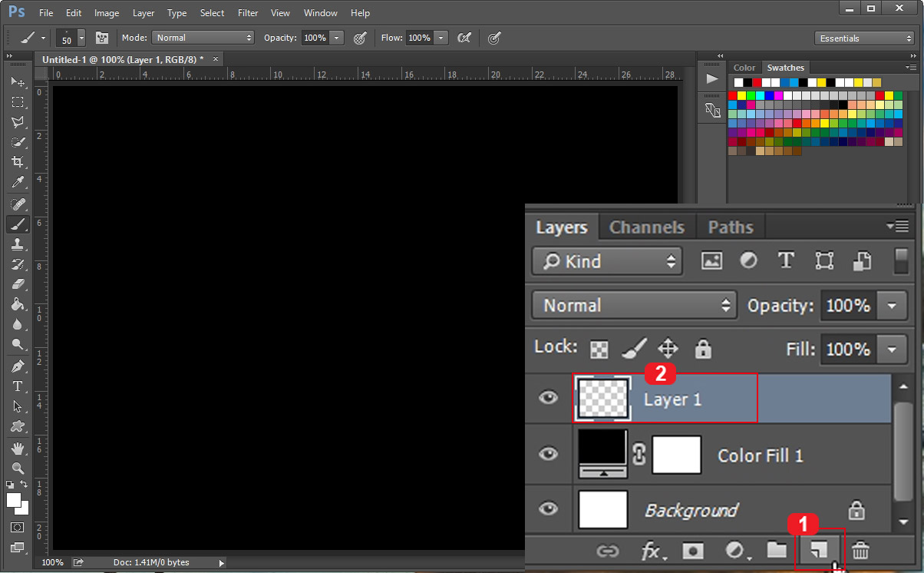Select the Eyedropper tool

[18, 182]
